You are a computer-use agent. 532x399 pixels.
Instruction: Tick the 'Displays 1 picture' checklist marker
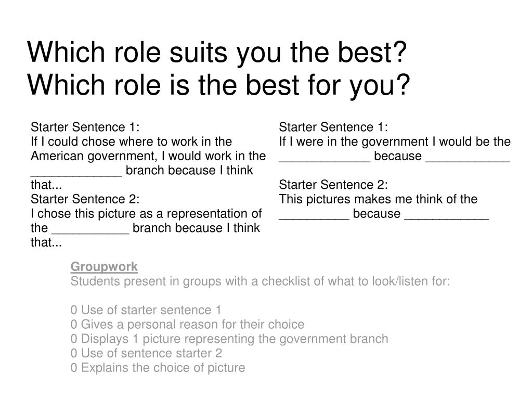[x=74, y=339]
